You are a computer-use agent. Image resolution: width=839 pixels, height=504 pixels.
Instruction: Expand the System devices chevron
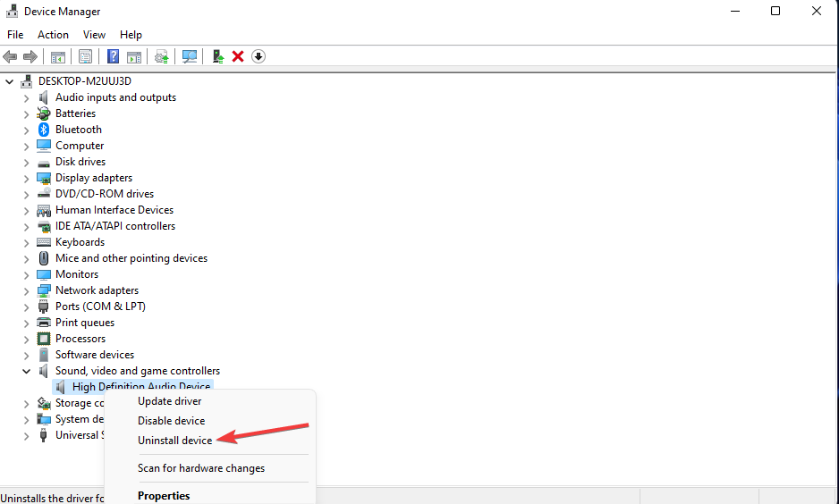(26, 420)
